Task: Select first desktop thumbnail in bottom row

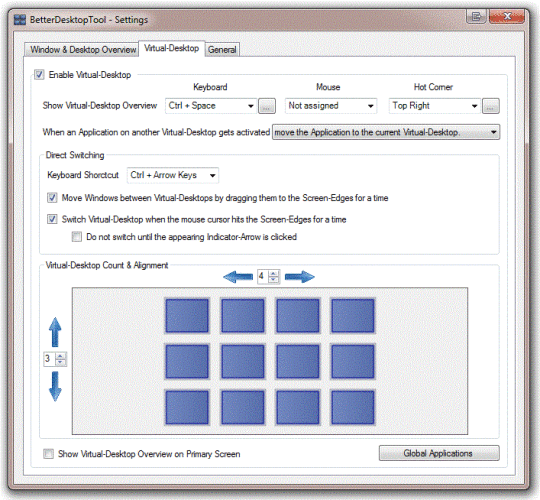Action: pyautogui.click(x=187, y=407)
